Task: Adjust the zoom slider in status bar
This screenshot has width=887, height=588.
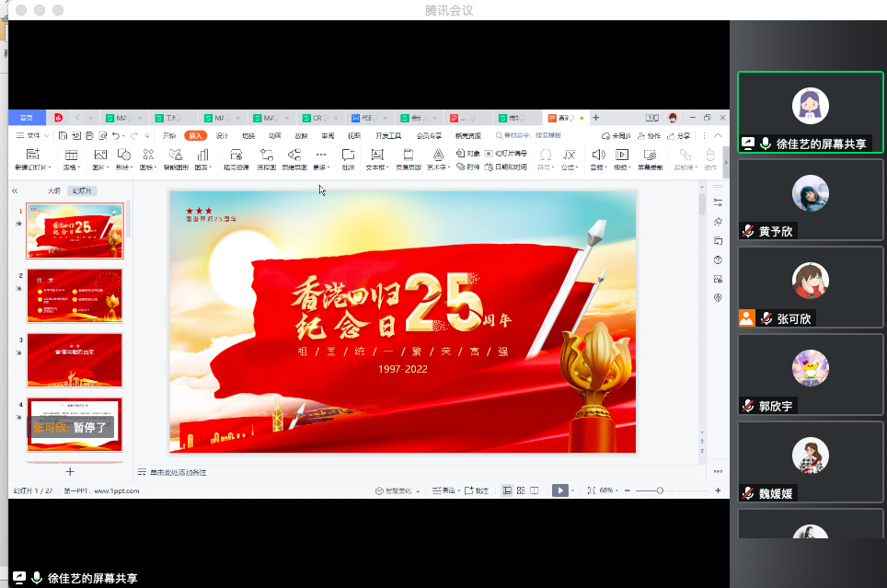Action: tap(660, 490)
